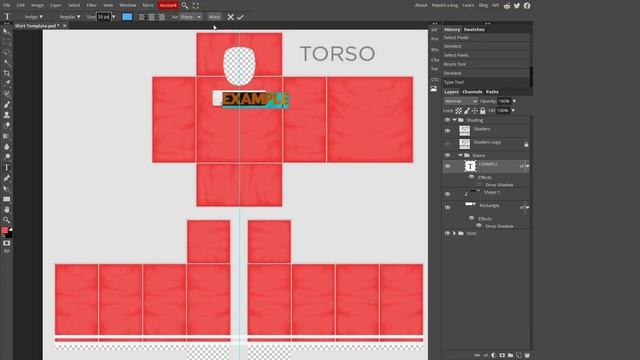Hide the Shading folder
This screenshot has width=640, height=360.
[447, 120]
